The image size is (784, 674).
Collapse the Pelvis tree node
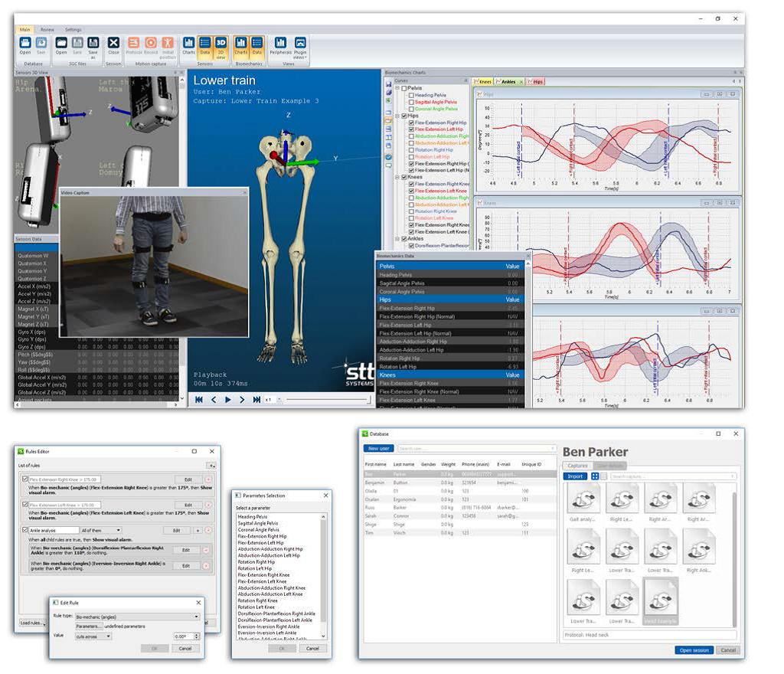(x=398, y=88)
